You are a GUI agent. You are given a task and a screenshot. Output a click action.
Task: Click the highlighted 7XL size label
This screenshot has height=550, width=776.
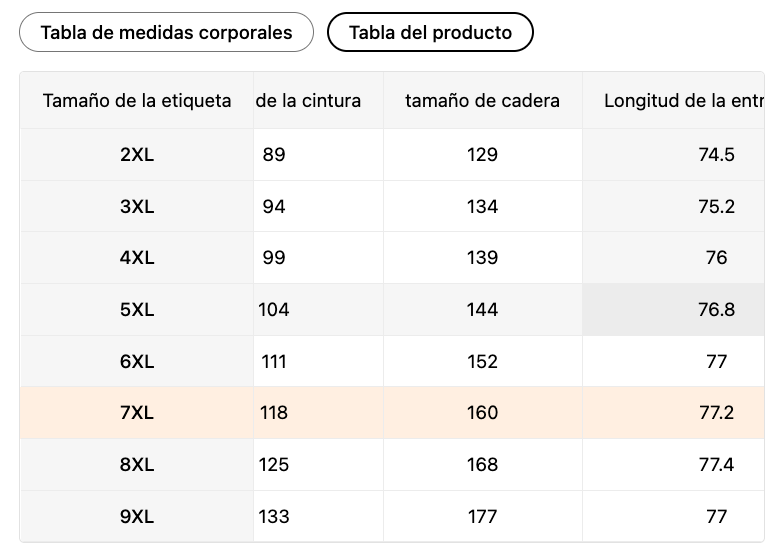coord(137,413)
